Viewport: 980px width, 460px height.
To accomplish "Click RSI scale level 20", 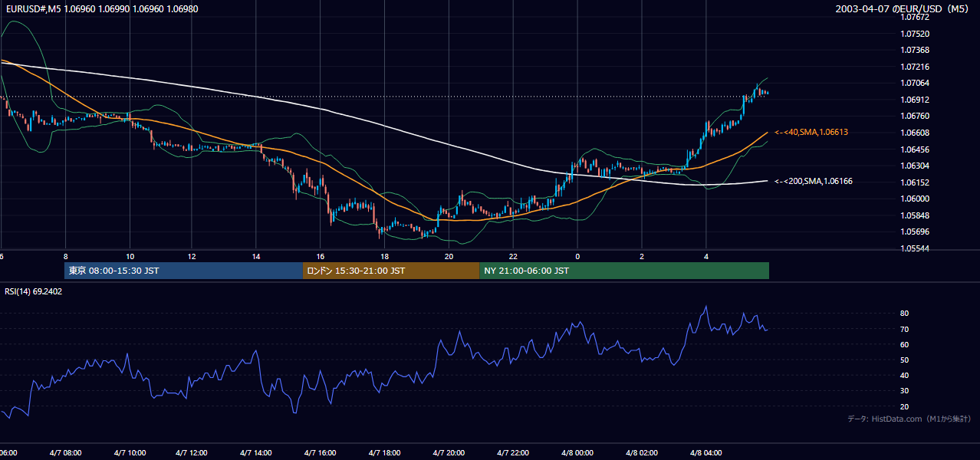I will click(x=904, y=406).
